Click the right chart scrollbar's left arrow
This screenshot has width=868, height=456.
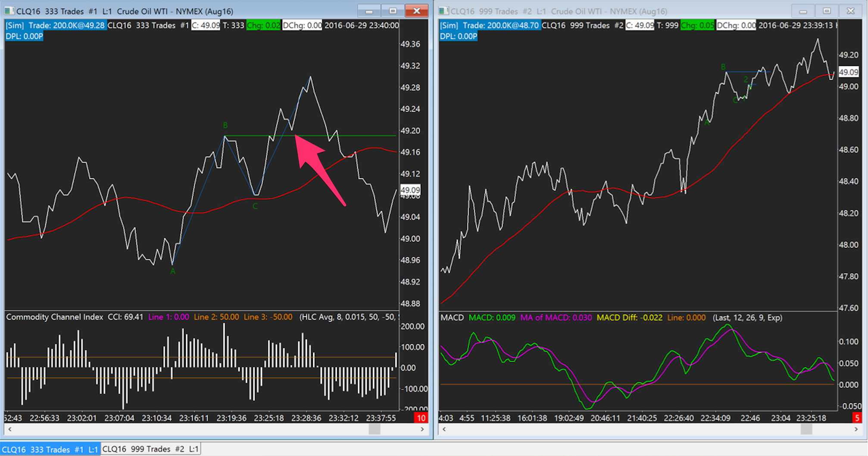point(444,429)
